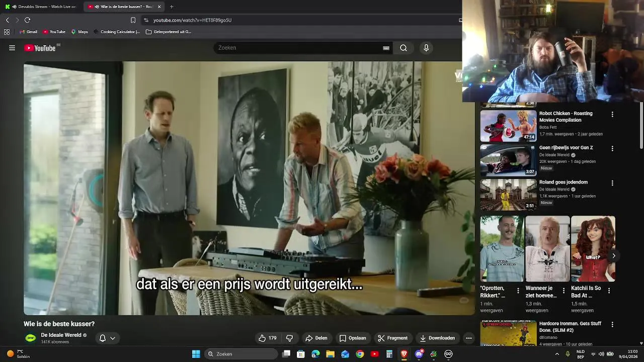The image size is (644, 362).
Task: Expand the notification options chevron
Action: click(x=113, y=338)
